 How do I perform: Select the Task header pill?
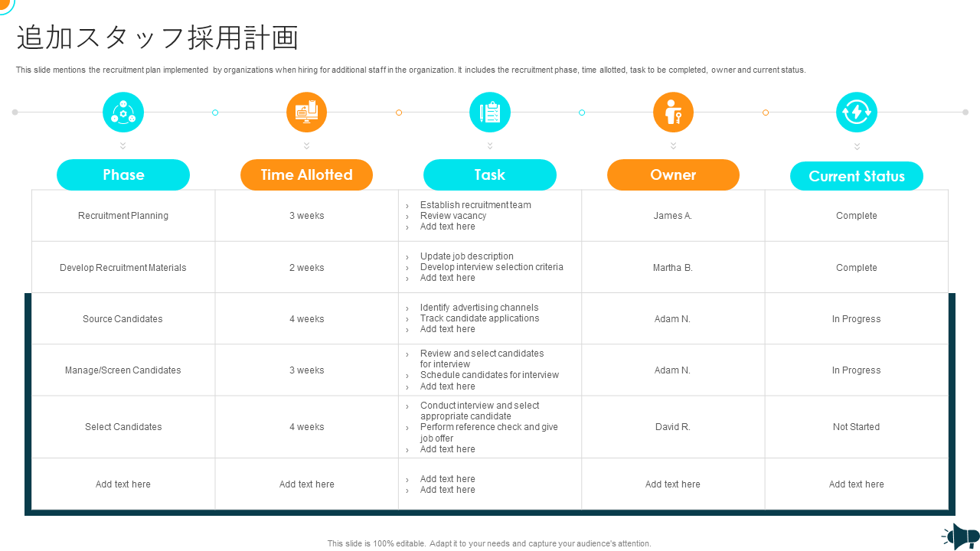[490, 174]
